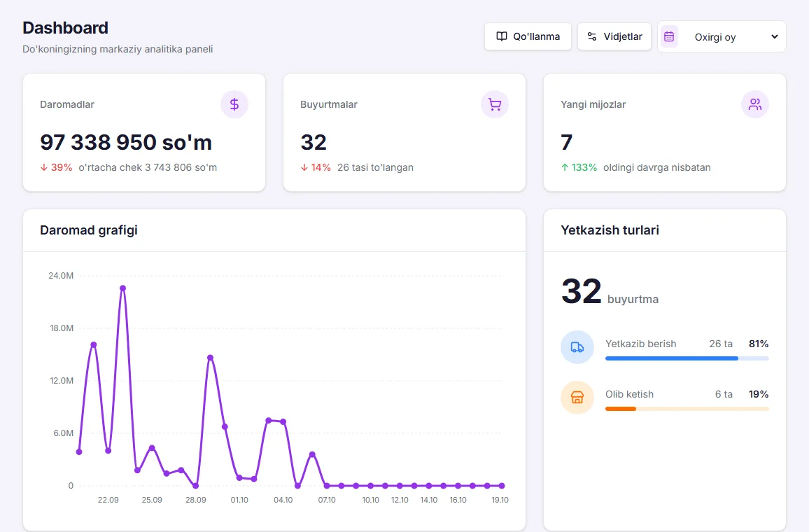
Task: Click the "6 ta" pickup count
Action: pos(724,394)
